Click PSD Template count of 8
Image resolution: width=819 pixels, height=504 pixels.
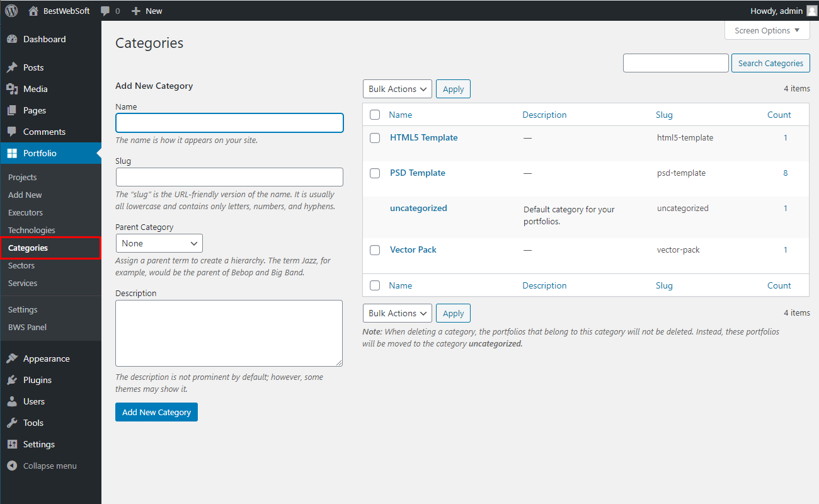tap(786, 173)
